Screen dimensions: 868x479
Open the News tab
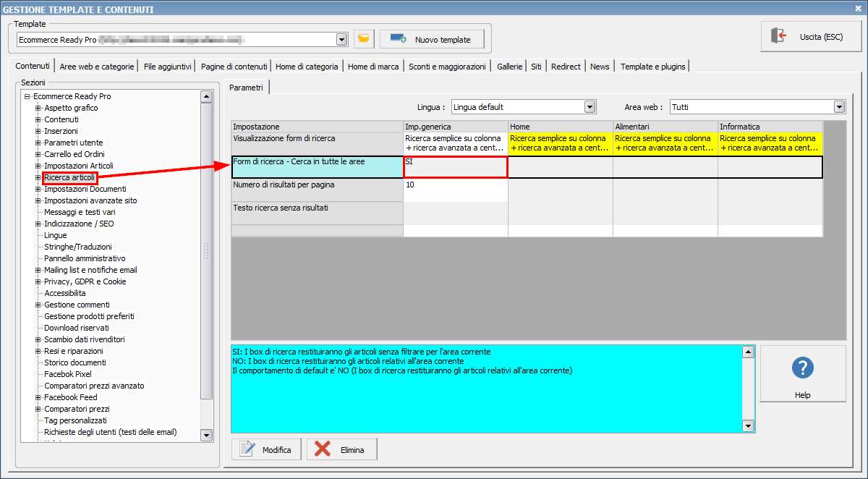tap(600, 67)
